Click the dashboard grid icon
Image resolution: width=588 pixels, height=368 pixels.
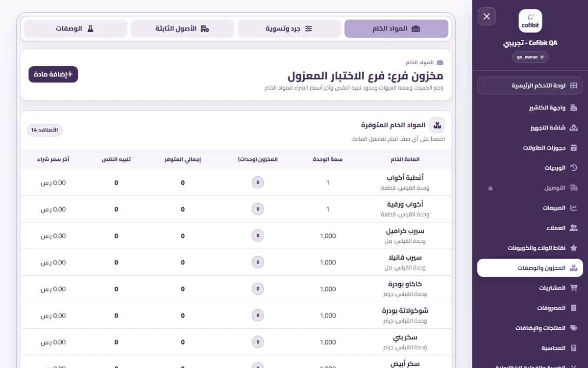tap(573, 85)
